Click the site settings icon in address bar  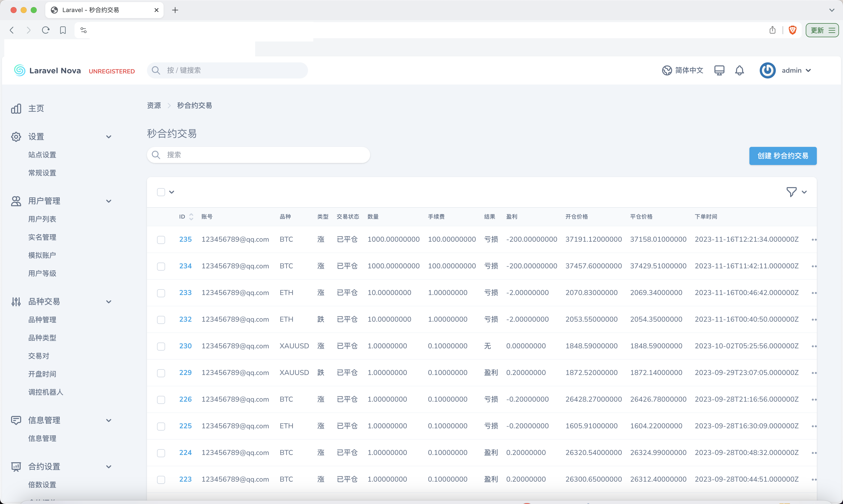point(84,30)
